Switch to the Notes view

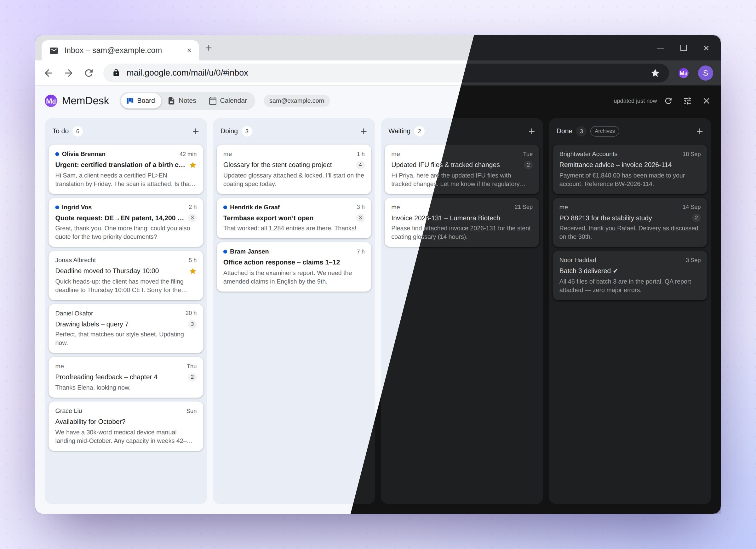click(182, 101)
